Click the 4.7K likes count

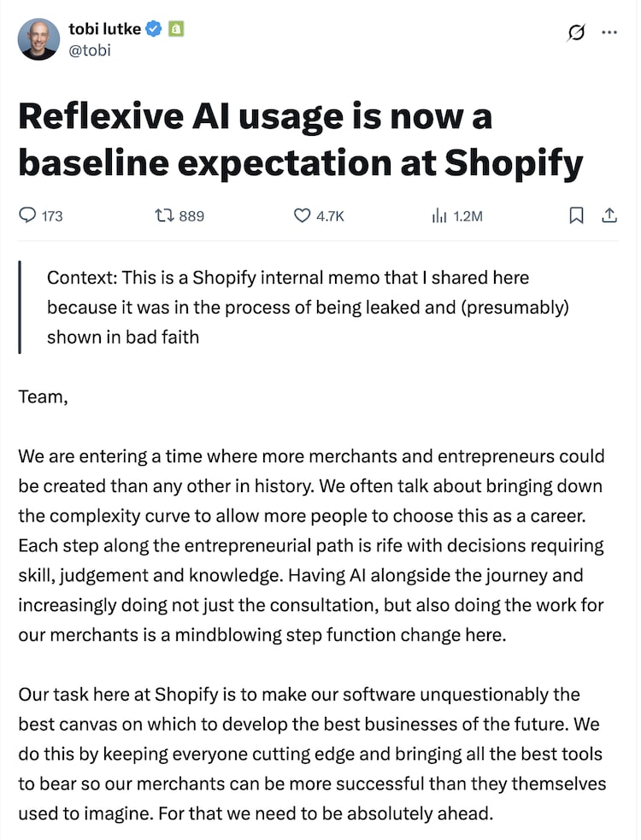pos(330,216)
